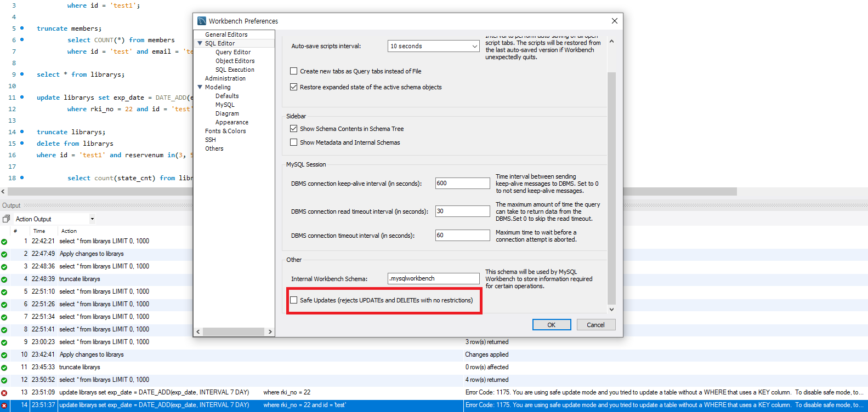
Task: Select output row 11 truncate librarys
Action: click(433, 368)
